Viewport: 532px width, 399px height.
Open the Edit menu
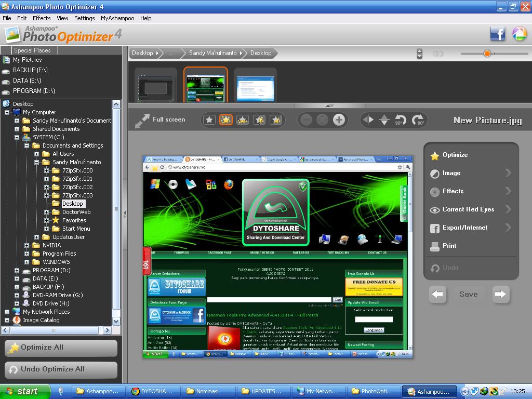click(22, 18)
